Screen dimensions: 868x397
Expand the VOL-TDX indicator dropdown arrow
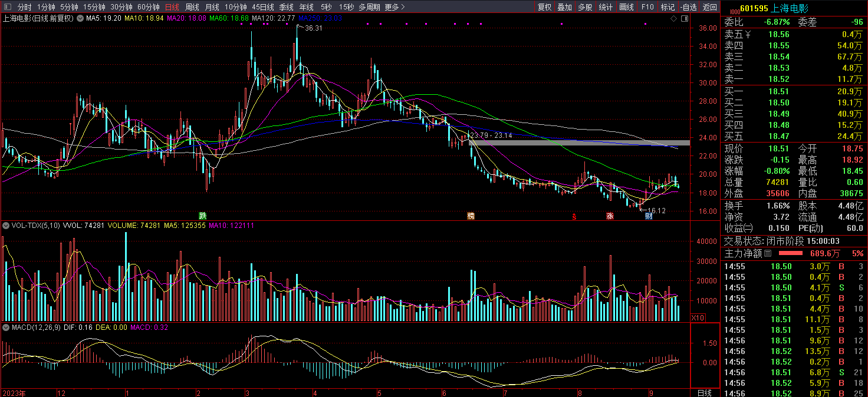(6, 225)
